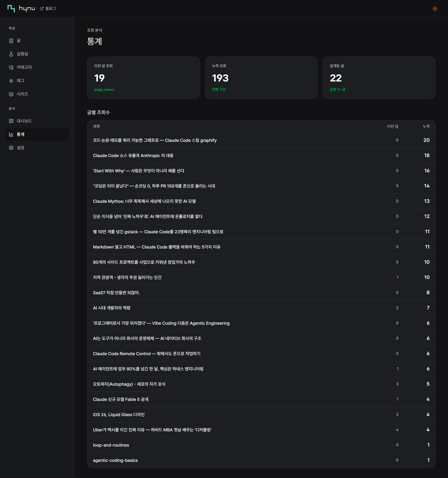Select the 온톨로지 AI 에이전트 post title
This screenshot has height=478, width=448.
click(x=148, y=216)
